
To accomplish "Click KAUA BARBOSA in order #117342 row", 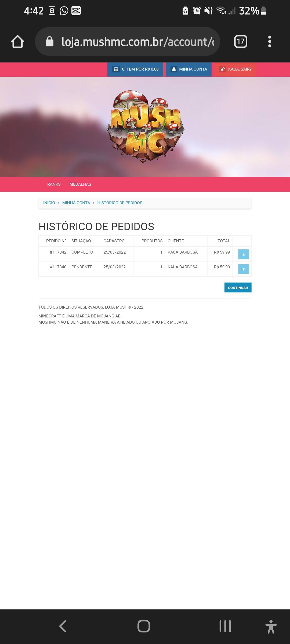I will click(183, 252).
